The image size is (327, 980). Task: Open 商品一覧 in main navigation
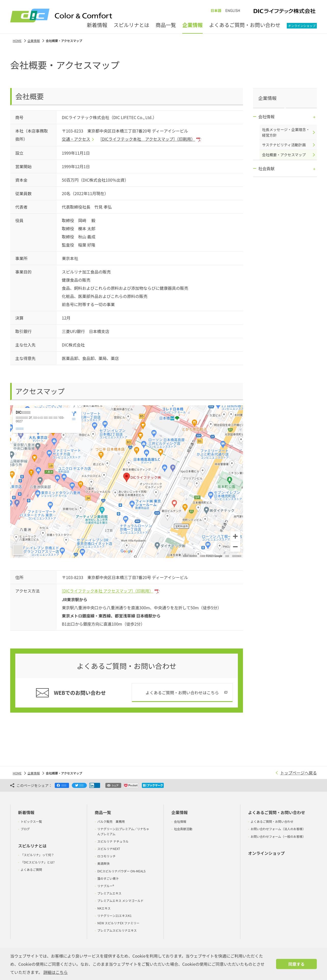click(x=166, y=25)
